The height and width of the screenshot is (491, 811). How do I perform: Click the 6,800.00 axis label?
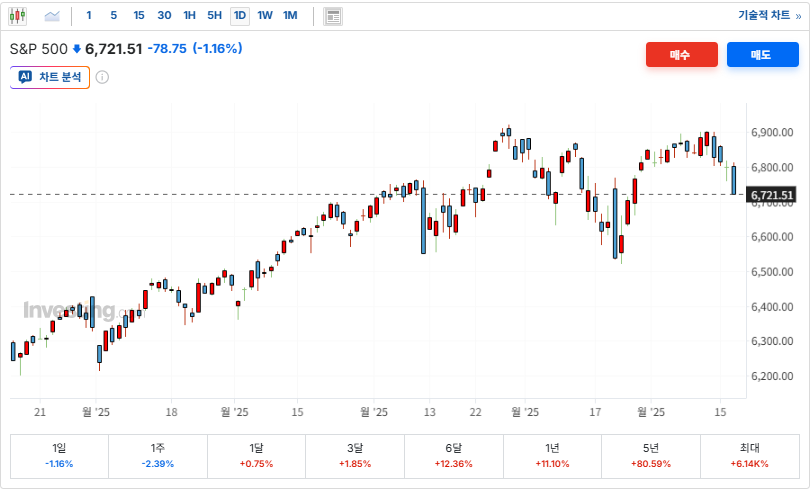tap(772, 168)
